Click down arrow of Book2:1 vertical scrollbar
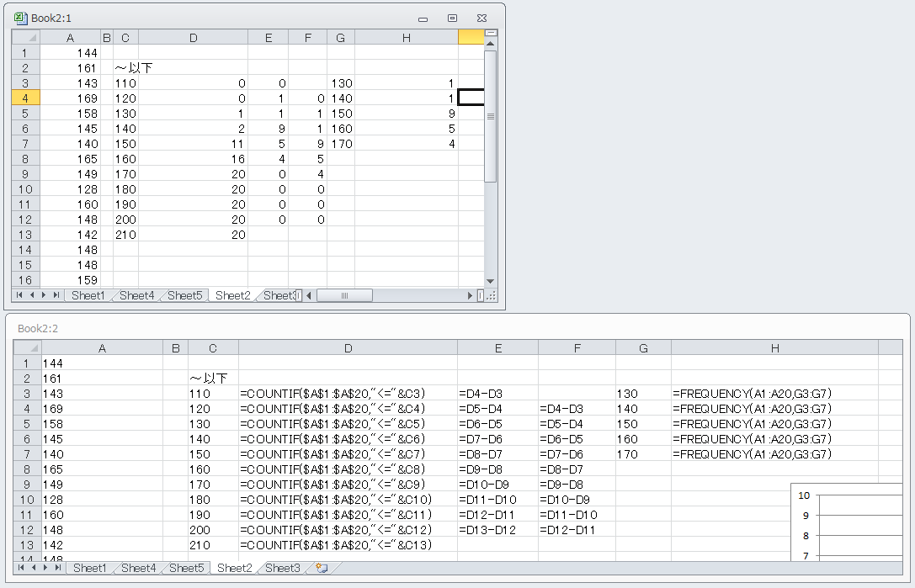This screenshot has height=588, width=915. coord(490,280)
